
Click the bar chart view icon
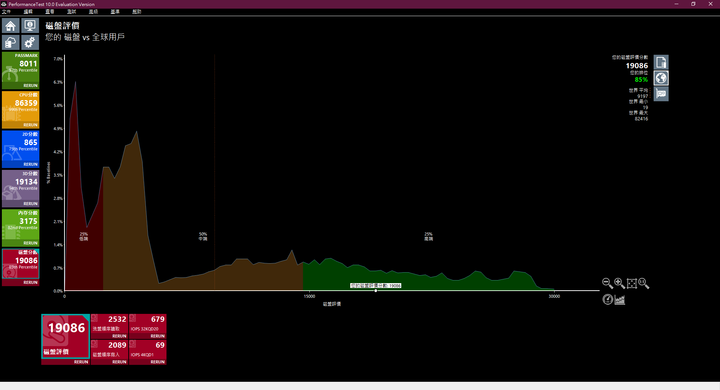point(619,300)
